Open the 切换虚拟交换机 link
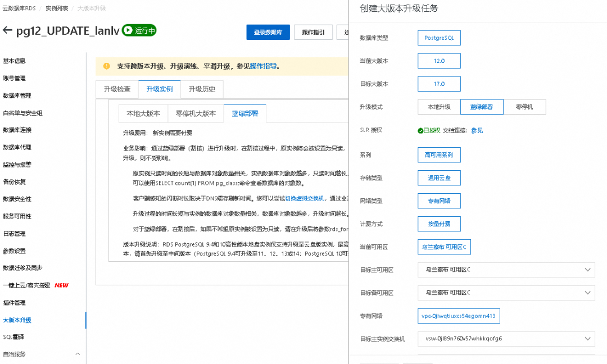 pos(305,198)
